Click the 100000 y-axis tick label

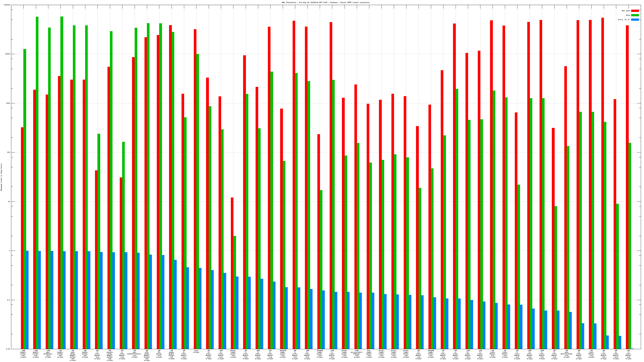(7, 5)
